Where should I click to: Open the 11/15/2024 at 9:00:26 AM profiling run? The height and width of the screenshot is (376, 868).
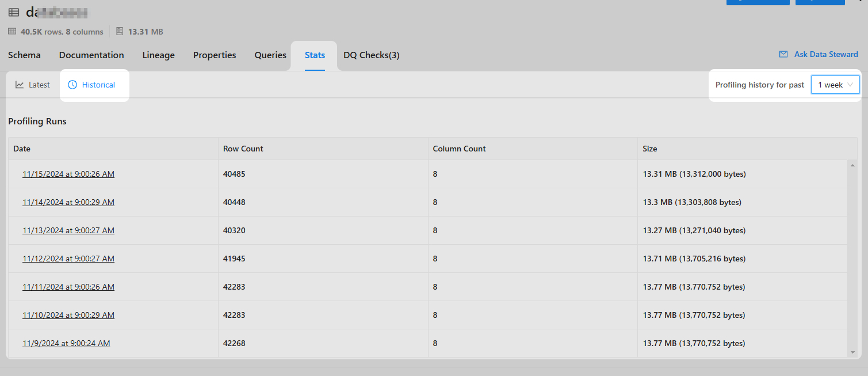point(68,174)
